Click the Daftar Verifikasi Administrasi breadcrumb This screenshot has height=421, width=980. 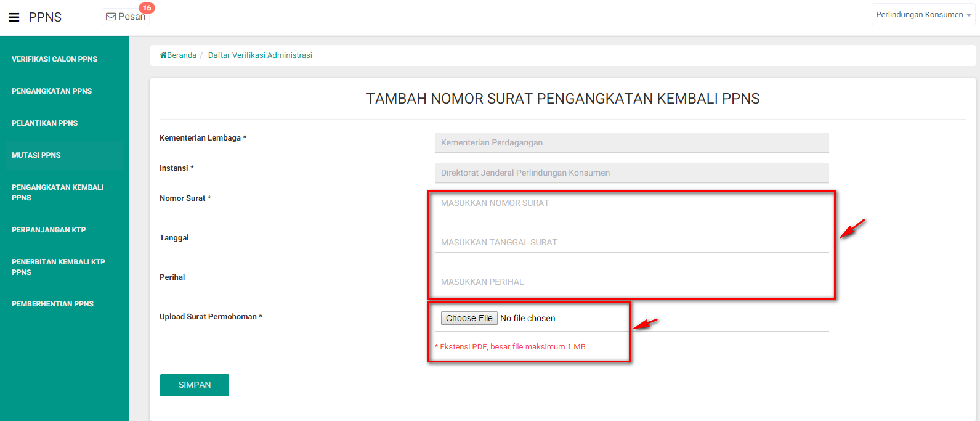tap(260, 55)
